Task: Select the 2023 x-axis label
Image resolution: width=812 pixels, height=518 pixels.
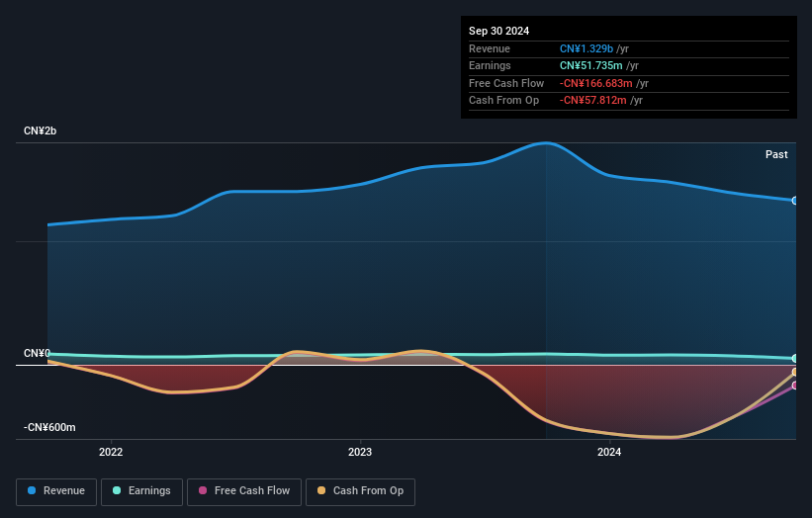Action: 360,452
